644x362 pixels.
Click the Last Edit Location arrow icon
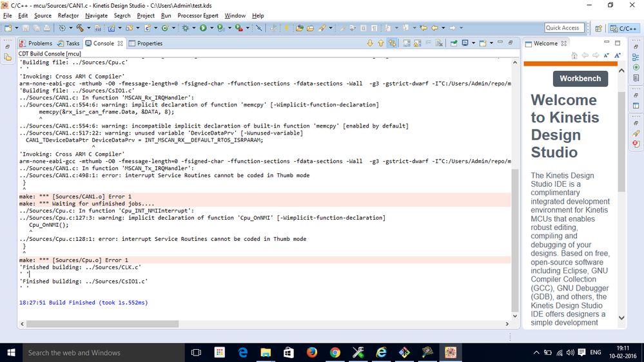[423, 28]
